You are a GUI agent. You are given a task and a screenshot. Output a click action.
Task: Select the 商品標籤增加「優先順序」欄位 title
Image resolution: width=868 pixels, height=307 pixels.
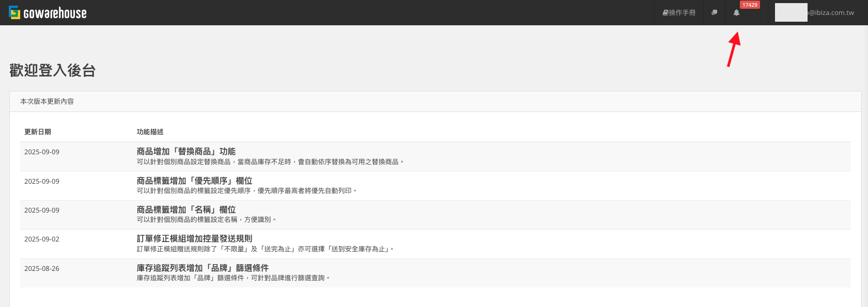[x=194, y=181]
